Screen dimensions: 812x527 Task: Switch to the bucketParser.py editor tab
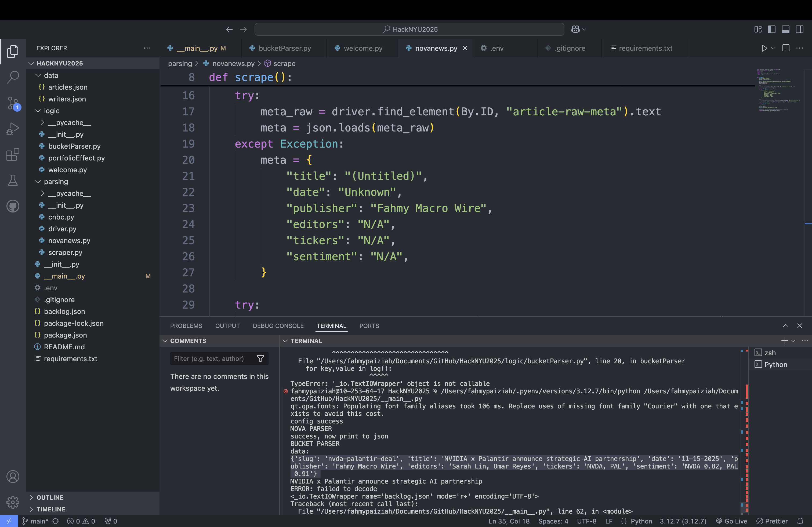285,48
